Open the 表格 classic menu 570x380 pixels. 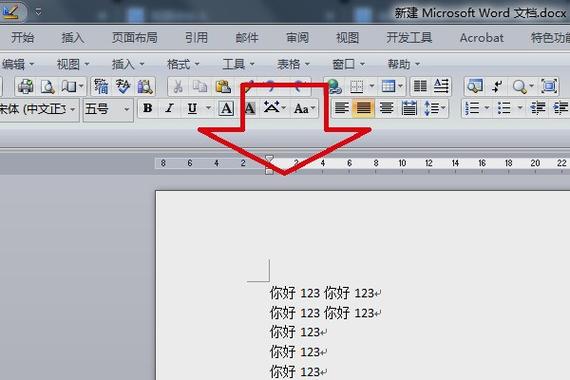point(293,64)
